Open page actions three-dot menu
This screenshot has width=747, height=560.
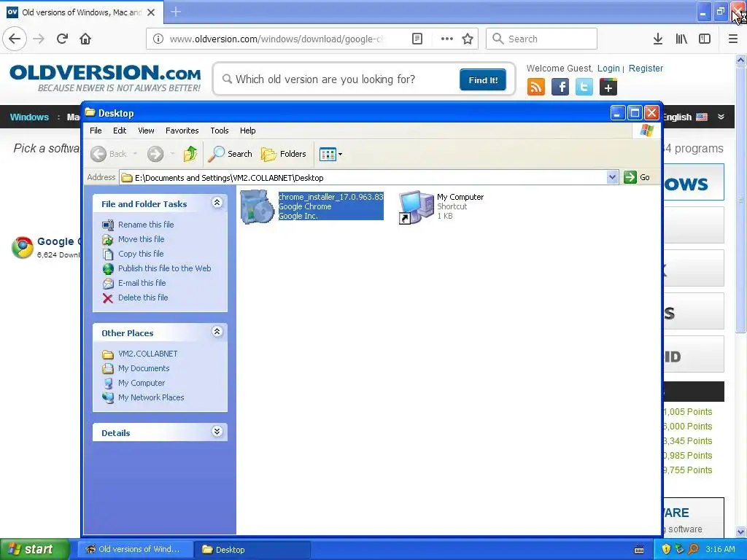[x=447, y=39]
